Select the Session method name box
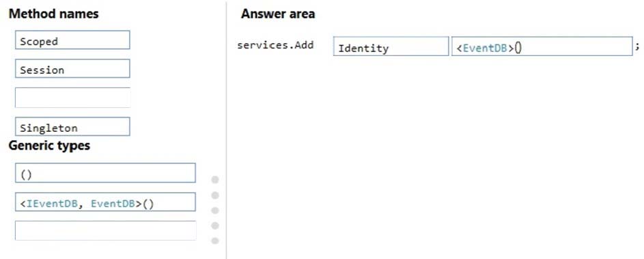Image resolution: width=644 pixels, height=259 pixels. click(x=72, y=68)
